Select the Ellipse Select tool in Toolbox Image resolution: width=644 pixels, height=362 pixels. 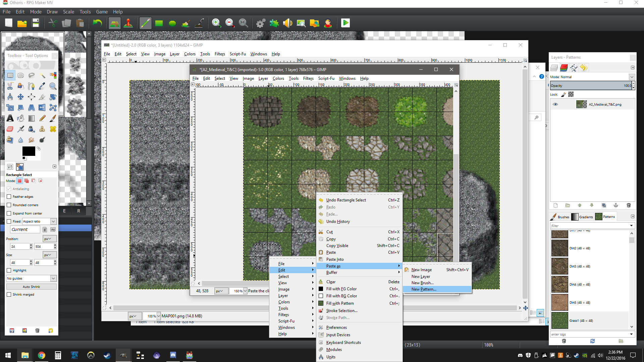[x=21, y=75]
